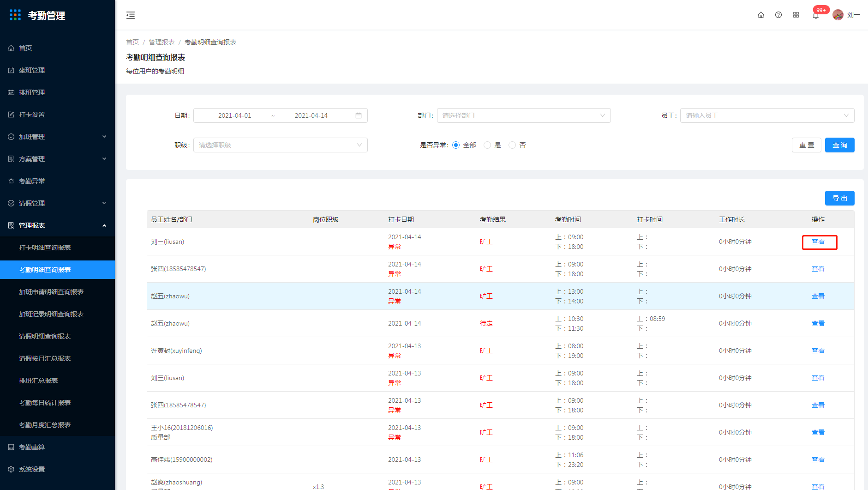Click the 首页 house icon in sidebar

(x=11, y=48)
